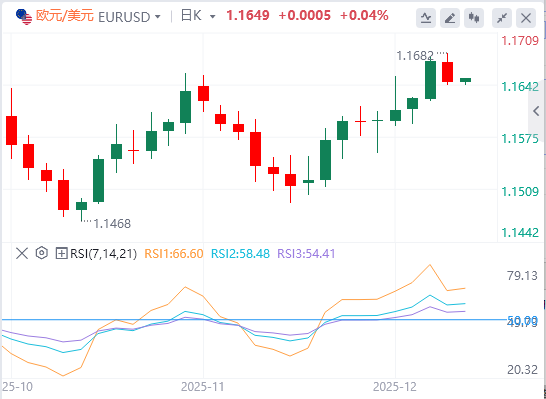
Task: Click the 1.1682 high candle marker
Action: [x=415, y=55]
